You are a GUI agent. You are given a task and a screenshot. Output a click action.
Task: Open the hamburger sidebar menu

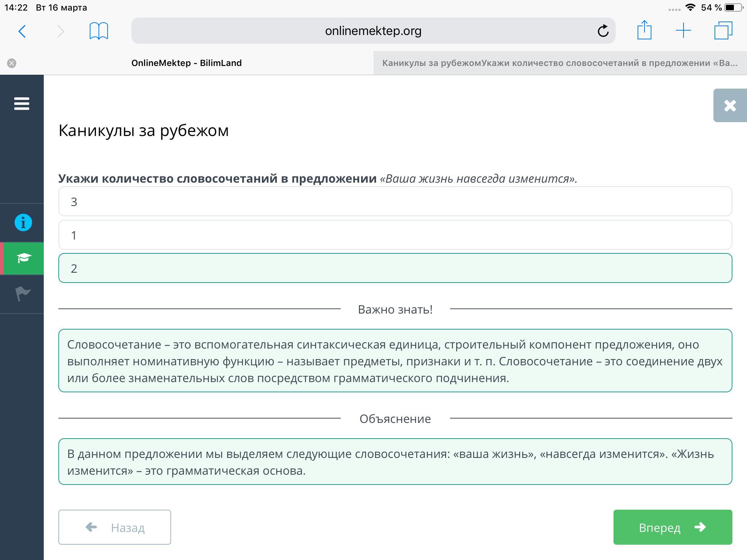point(22,104)
